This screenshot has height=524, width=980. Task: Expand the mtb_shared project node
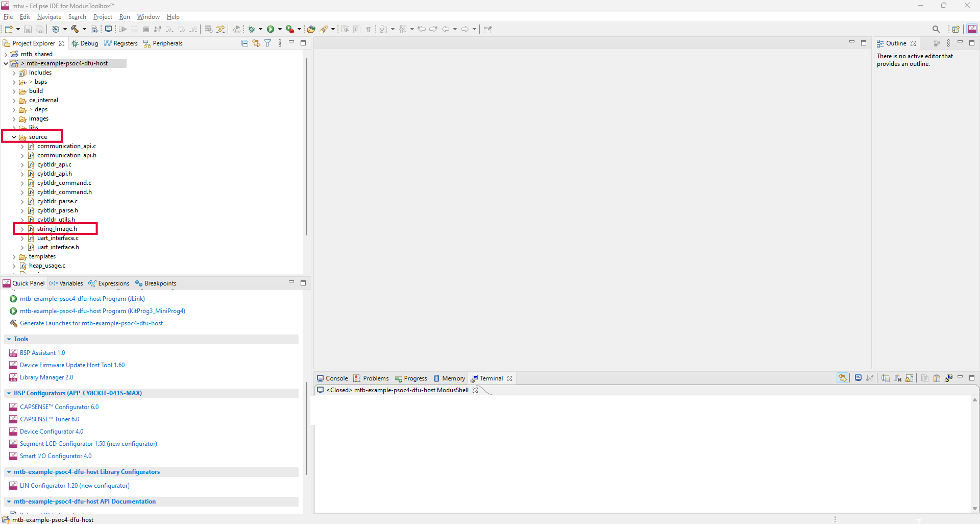click(6, 54)
